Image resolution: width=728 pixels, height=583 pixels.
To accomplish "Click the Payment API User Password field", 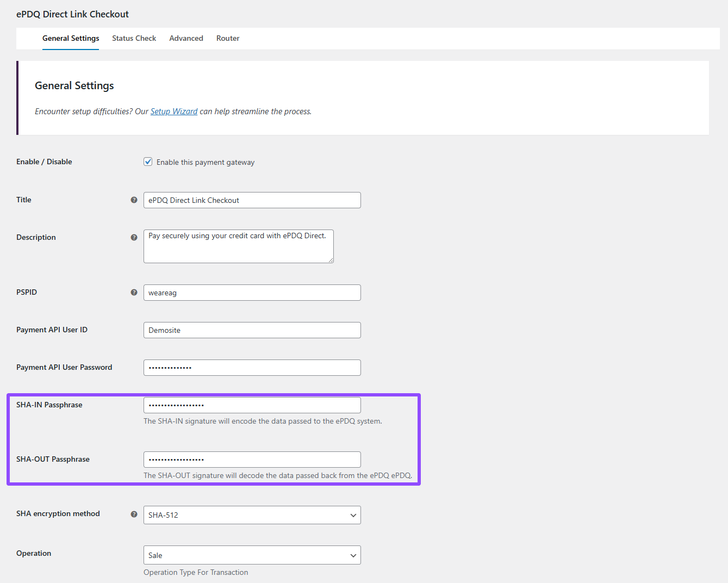I will pos(252,368).
